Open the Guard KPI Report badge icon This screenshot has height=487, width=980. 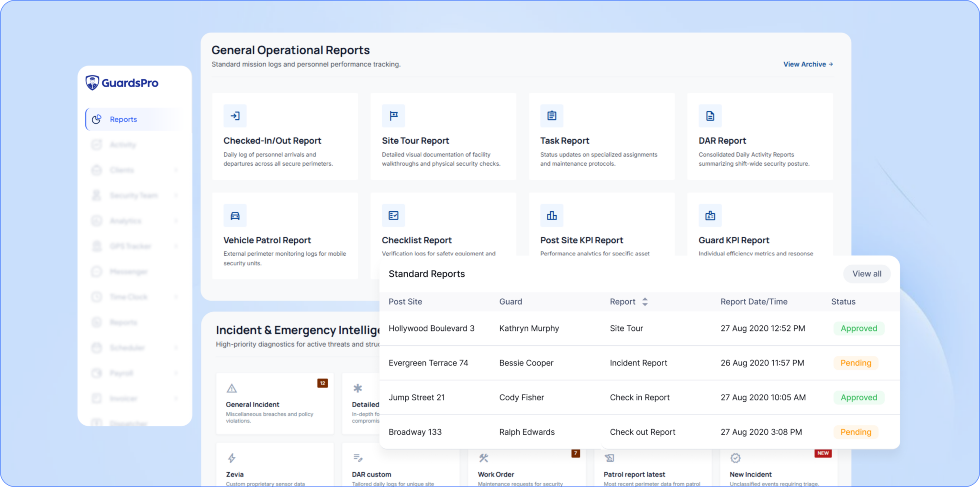coord(710,215)
